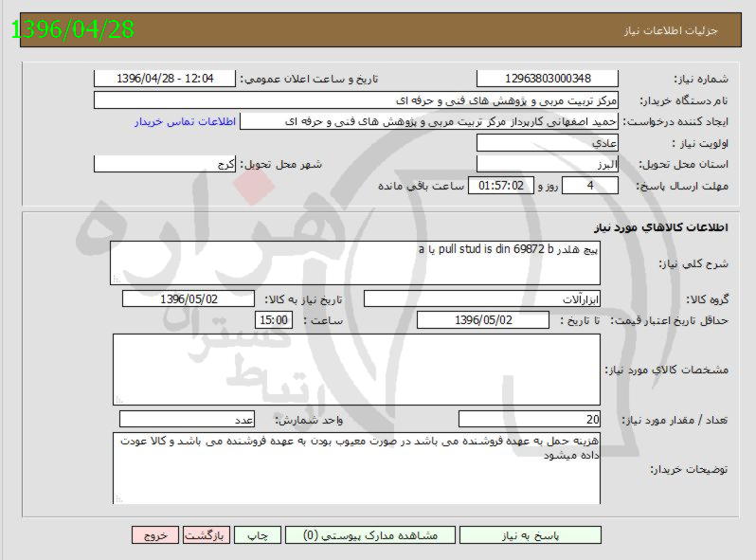The image size is (756, 560).
Task: Select the واحد شمارش field showing عدد
Action: 188,420
